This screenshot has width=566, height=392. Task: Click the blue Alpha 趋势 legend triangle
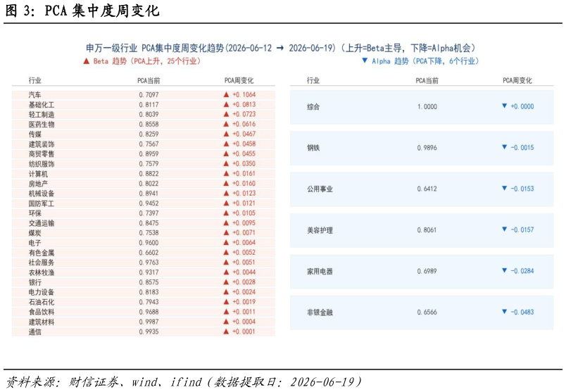[365, 61]
